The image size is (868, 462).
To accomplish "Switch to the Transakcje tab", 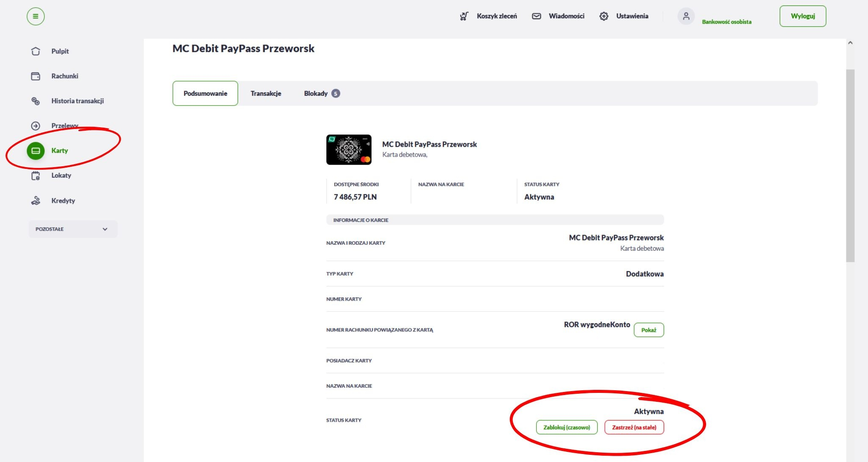I will (266, 93).
